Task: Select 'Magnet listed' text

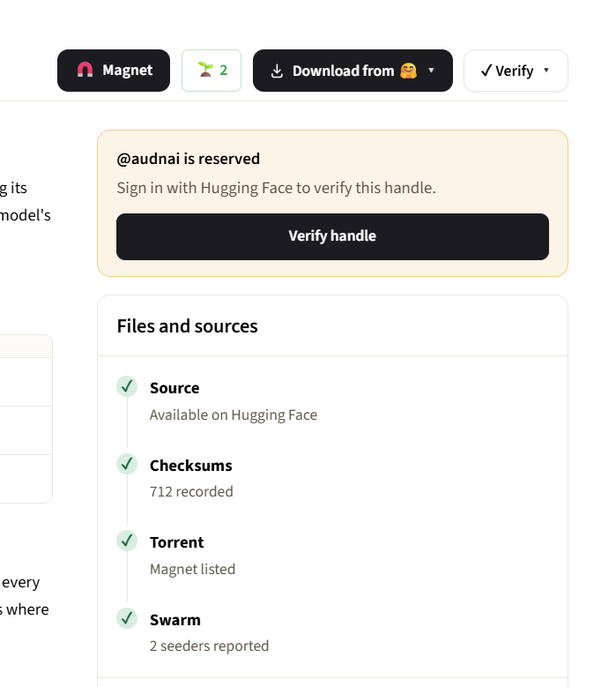Action: point(193,569)
